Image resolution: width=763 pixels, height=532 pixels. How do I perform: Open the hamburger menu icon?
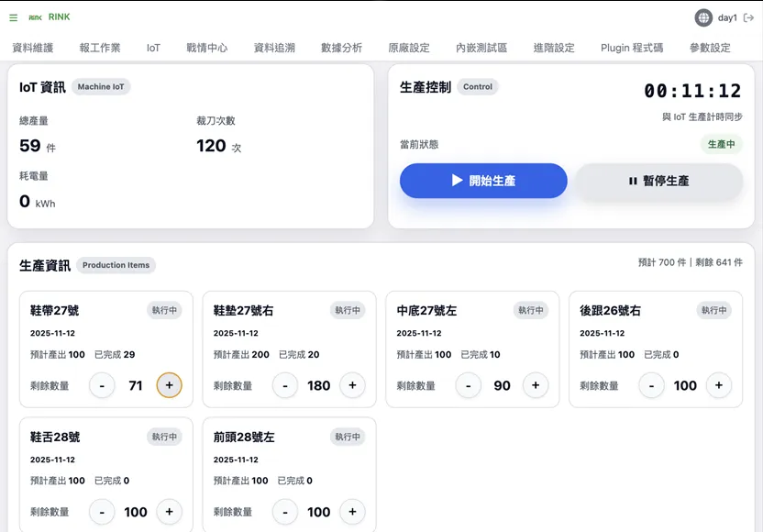(13, 17)
